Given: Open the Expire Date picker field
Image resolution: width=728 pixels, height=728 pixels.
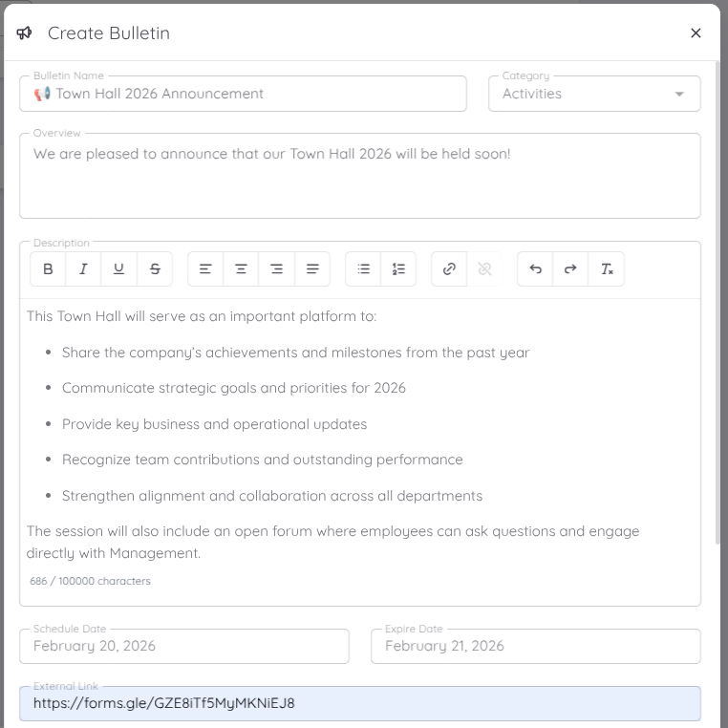Looking at the screenshot, I should [x=535, y=646].
